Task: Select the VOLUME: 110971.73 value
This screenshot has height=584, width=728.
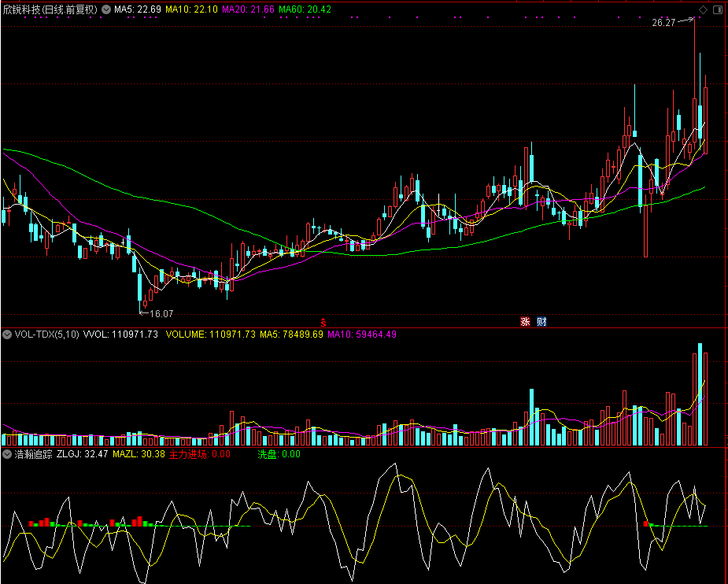Action: [211, 335]
